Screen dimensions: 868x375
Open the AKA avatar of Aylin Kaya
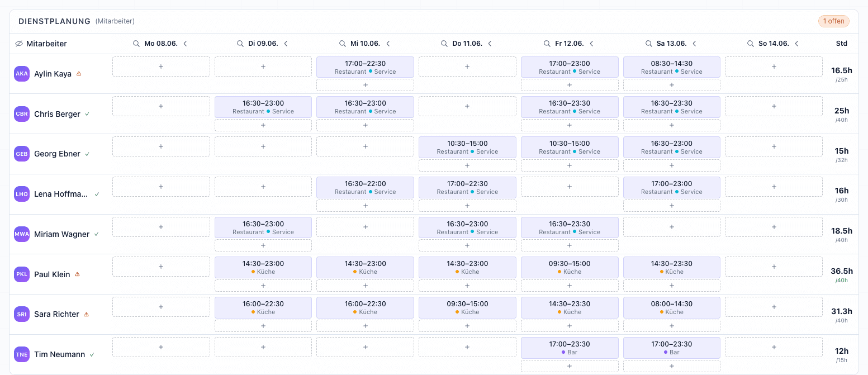click(22, 74)
